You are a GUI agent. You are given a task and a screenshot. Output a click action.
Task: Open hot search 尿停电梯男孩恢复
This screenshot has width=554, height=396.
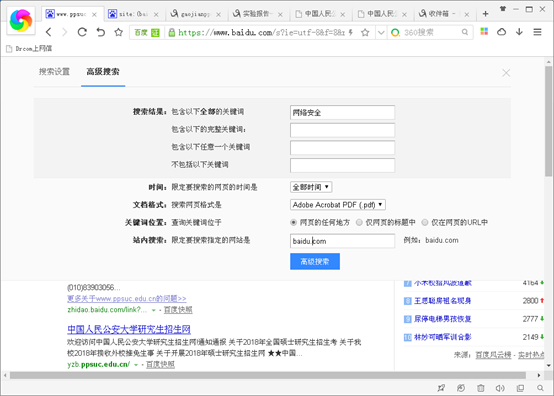click(x=443, y=319)
